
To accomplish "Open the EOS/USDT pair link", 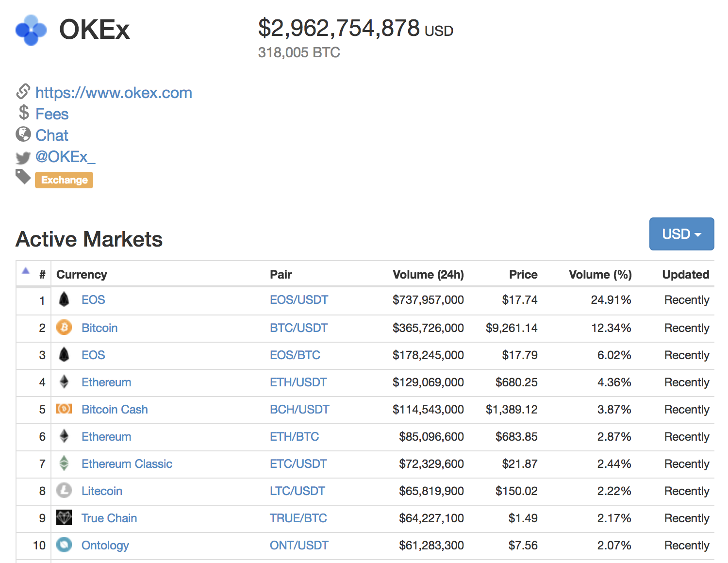I will [299, 300].
